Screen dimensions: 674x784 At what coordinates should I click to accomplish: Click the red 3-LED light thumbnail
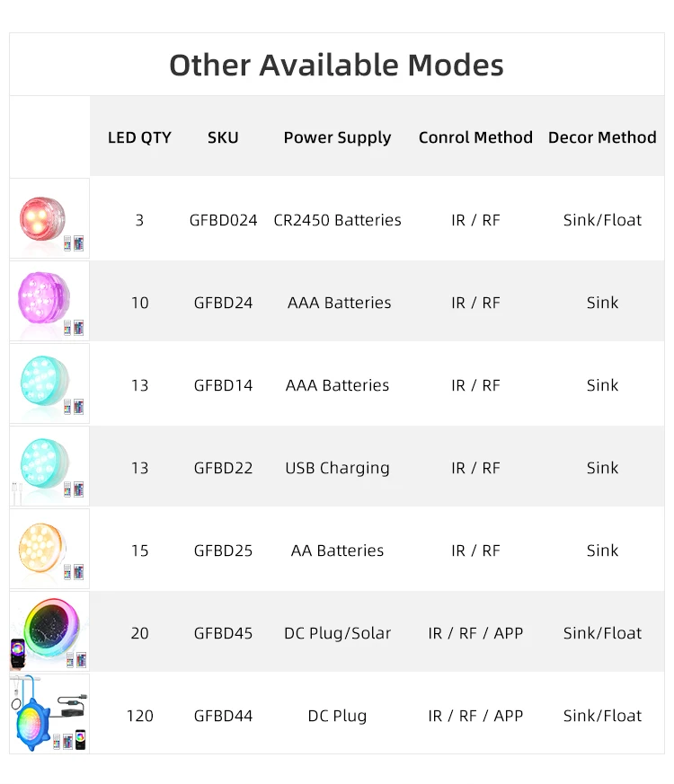tap(49, 219)
